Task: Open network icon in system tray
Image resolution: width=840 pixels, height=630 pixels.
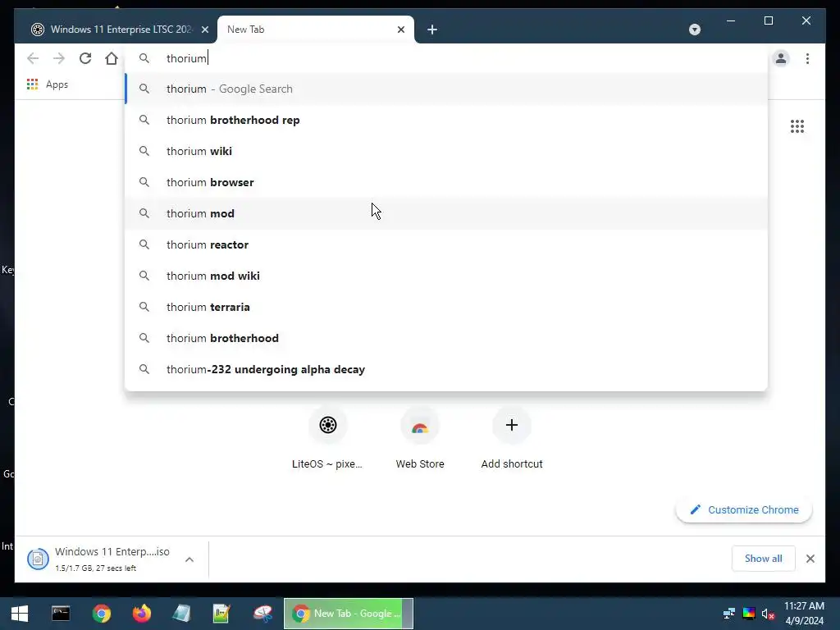Action: coord(728,614)
